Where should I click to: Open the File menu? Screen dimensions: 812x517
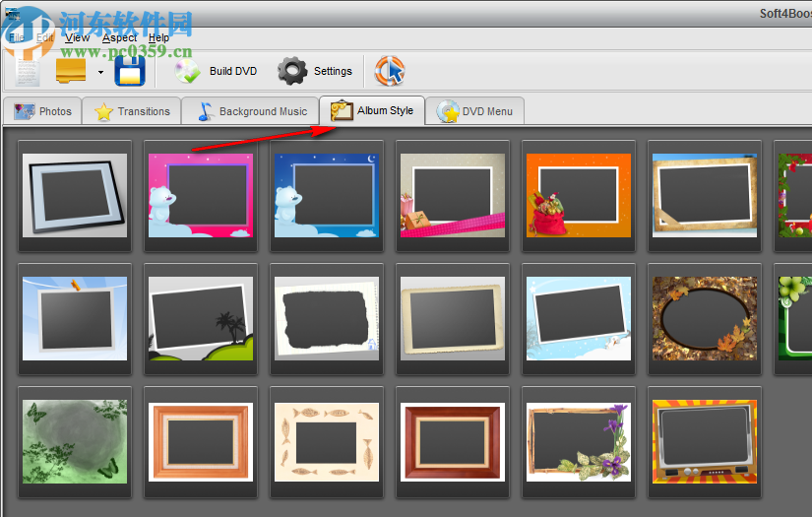(16, 37)
